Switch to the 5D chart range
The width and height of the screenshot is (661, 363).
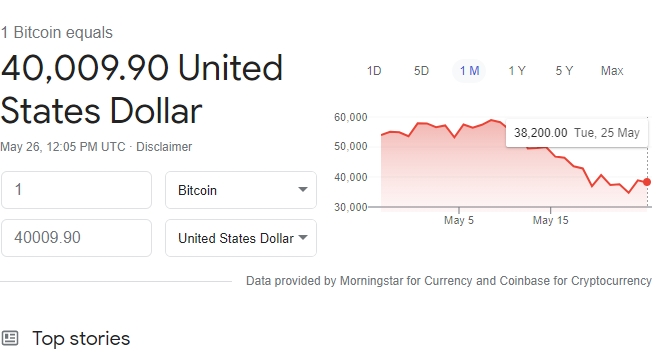[421, 71]
